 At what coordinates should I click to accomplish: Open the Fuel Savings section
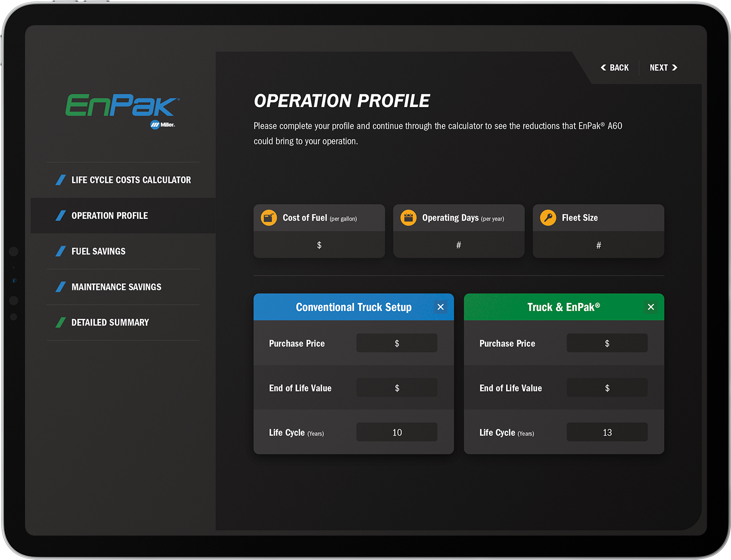pos(123,251)
